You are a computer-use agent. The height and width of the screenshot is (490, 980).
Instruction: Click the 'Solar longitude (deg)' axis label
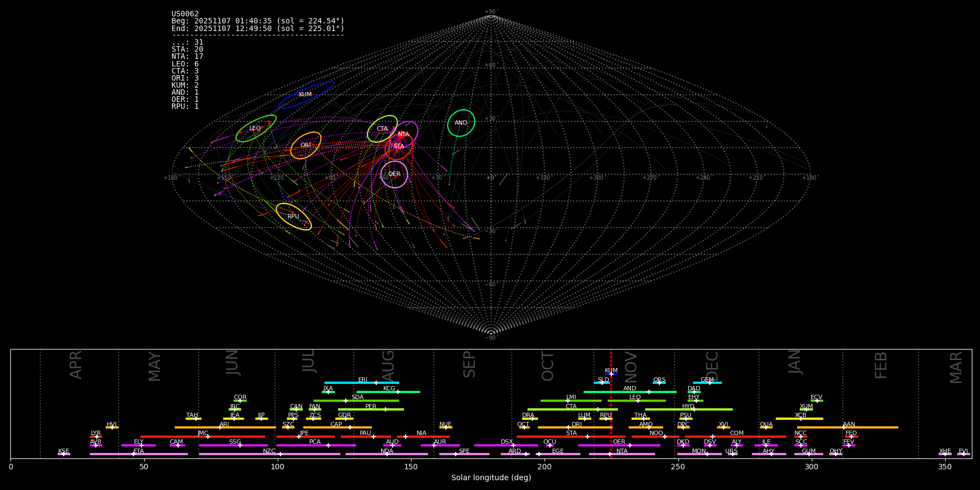pos(491,478)
